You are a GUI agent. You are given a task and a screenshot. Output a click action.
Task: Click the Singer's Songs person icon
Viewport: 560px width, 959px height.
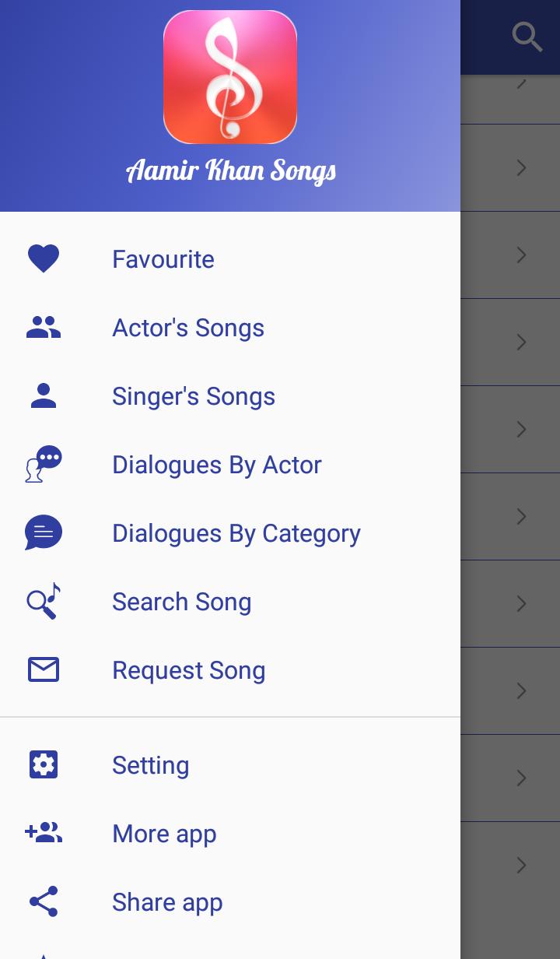[x=44, y=396]
